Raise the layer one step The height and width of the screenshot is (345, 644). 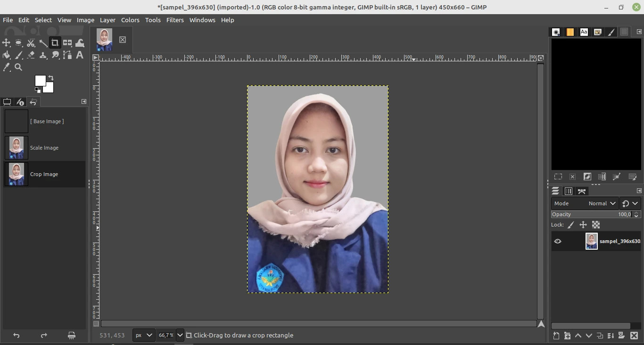(x=578, y=336)
